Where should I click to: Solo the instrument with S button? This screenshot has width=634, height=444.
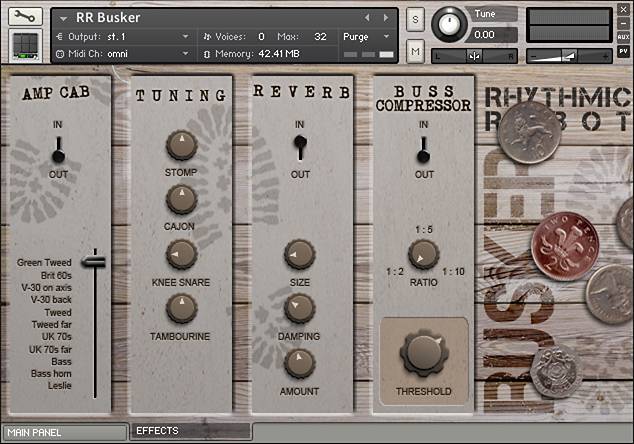(416, 19)
